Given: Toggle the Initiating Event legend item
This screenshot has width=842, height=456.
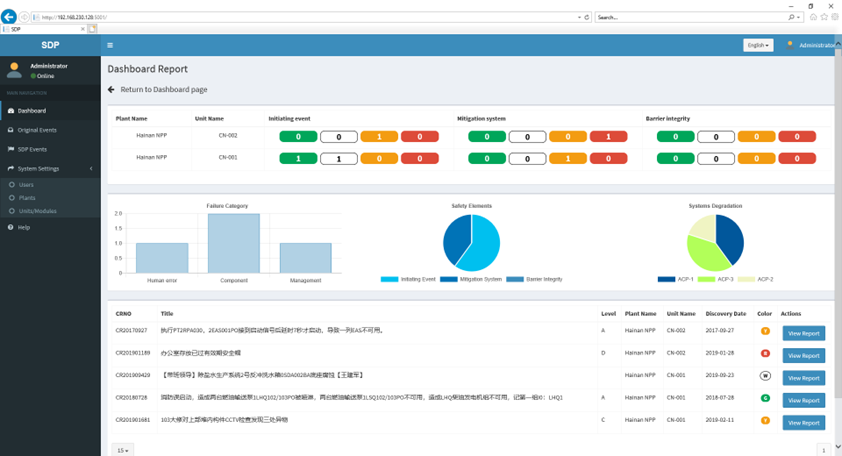Looking at the screenshot, I should [410, 279].
